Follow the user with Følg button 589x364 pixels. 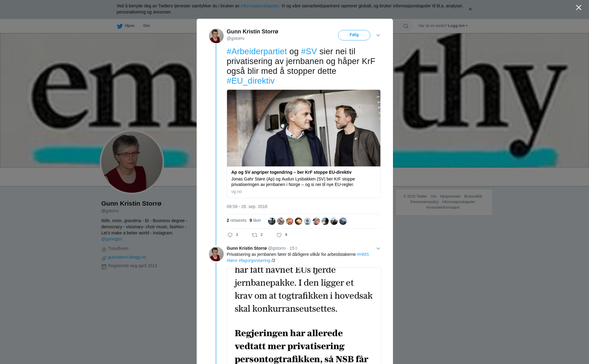coord(354,35)
